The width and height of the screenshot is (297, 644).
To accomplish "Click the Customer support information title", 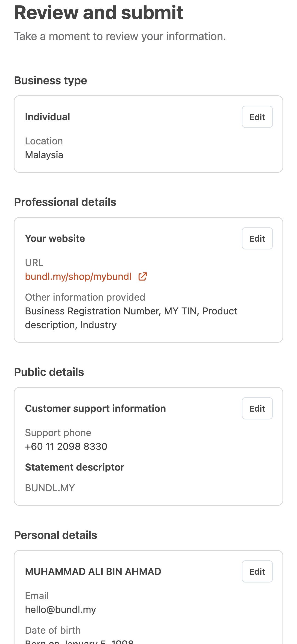I will [x=95, y=409].
